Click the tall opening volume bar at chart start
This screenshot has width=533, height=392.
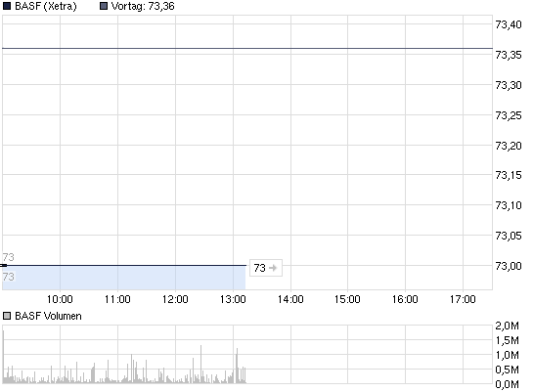(x=3, y=357)
